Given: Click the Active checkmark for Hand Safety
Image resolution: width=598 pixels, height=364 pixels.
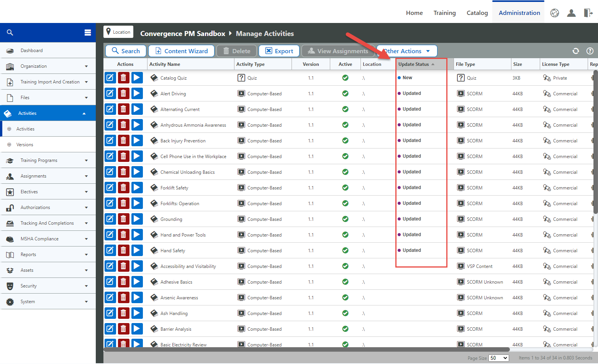Looking at the screenshot, I should pos(345,250).
